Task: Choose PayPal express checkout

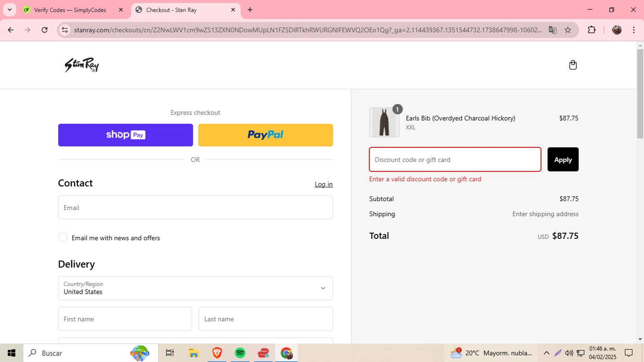Action: click(265, 135)
